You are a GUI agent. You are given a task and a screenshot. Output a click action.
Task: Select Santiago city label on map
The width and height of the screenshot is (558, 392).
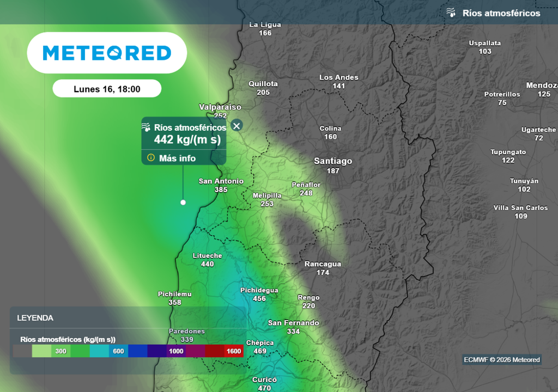[333, 161]
